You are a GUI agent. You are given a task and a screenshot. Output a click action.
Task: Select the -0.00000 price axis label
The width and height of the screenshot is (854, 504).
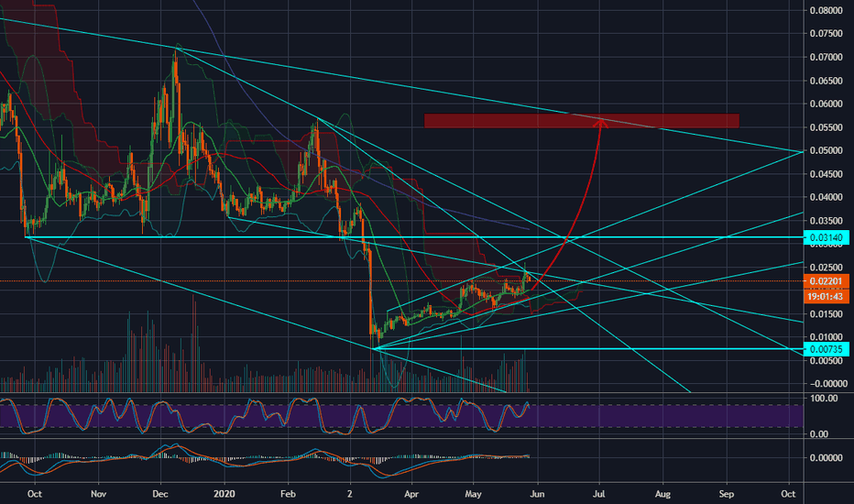[x=828, y=384]
